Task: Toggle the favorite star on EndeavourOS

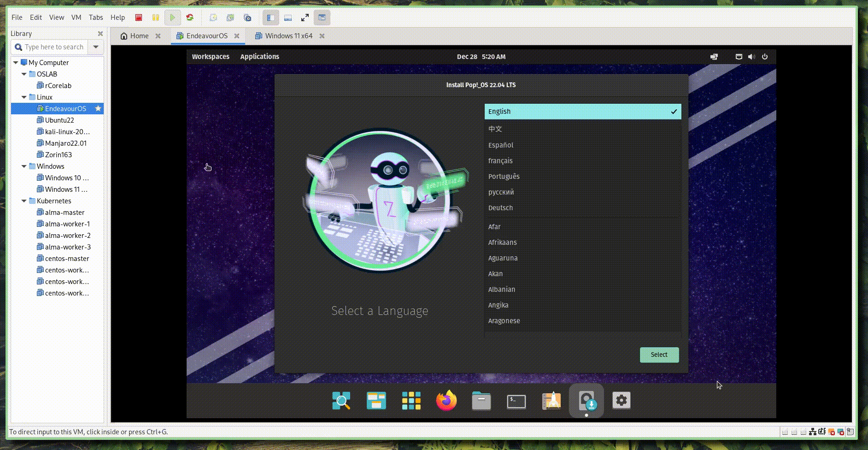Action: tap(98, 108)
